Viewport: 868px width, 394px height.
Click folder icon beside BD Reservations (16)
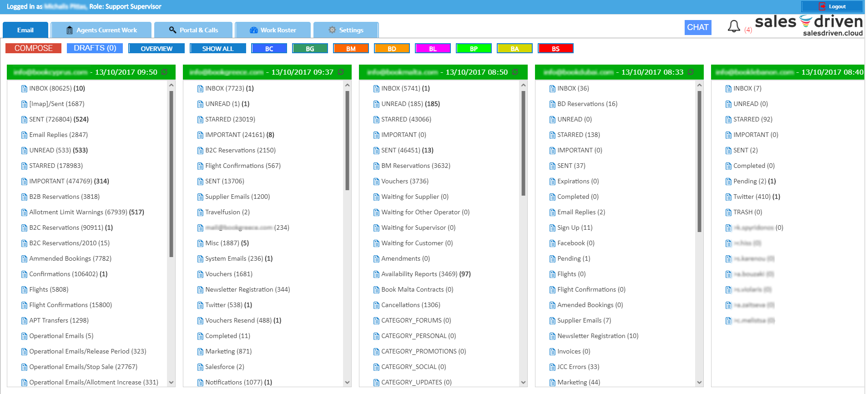[552, 104]
